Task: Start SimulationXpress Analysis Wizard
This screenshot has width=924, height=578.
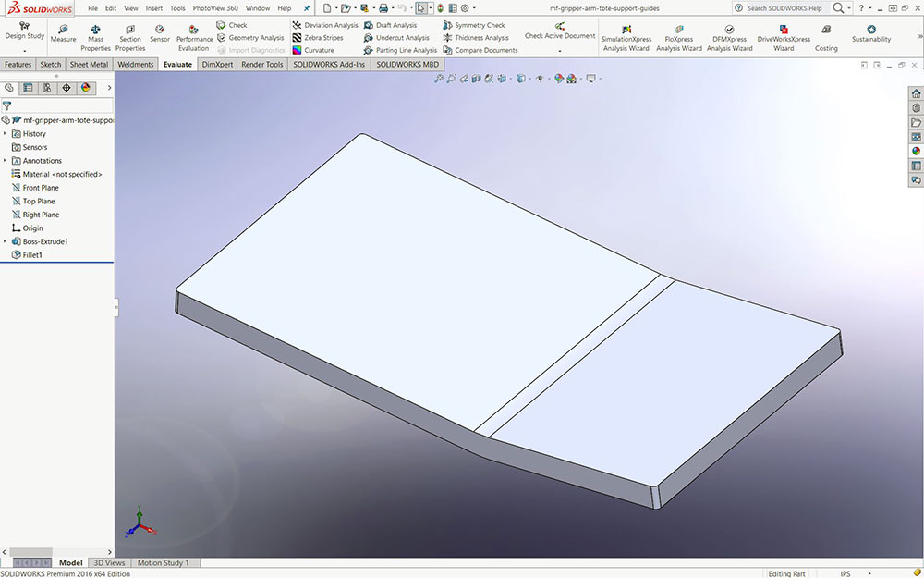Action: coord(626,37)
